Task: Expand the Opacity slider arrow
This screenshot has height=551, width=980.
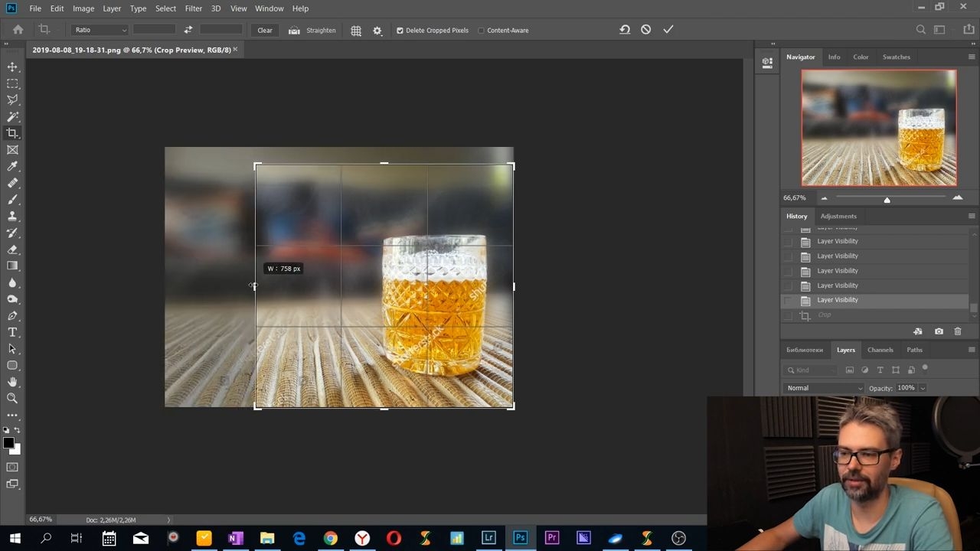Action: coord(923,388)
